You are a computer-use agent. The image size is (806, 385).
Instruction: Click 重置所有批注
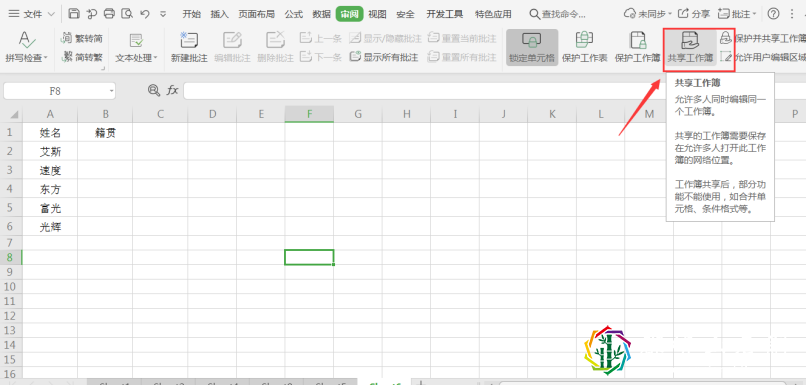(462, 57)
